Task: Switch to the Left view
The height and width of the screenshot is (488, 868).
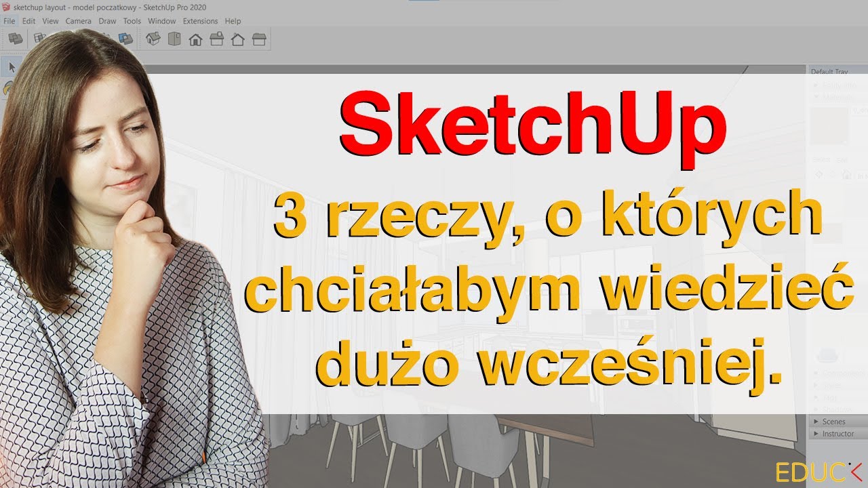Action: click(x=258, y=39)
